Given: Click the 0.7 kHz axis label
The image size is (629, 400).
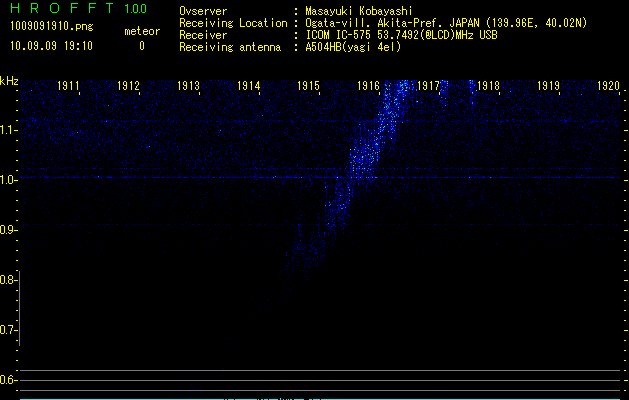Looking at the screenshot, I should pyautogui.click(x=8, y=330).
